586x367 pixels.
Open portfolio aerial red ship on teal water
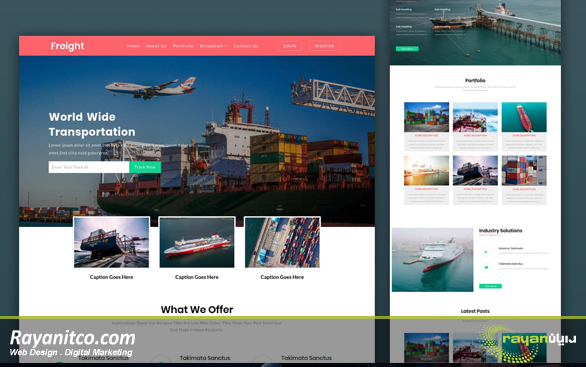pos(524,117)
